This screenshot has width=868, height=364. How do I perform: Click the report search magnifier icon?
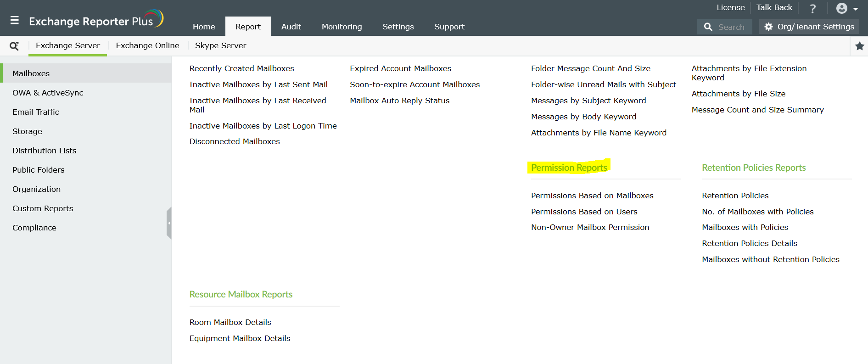[x=14, y=46]
